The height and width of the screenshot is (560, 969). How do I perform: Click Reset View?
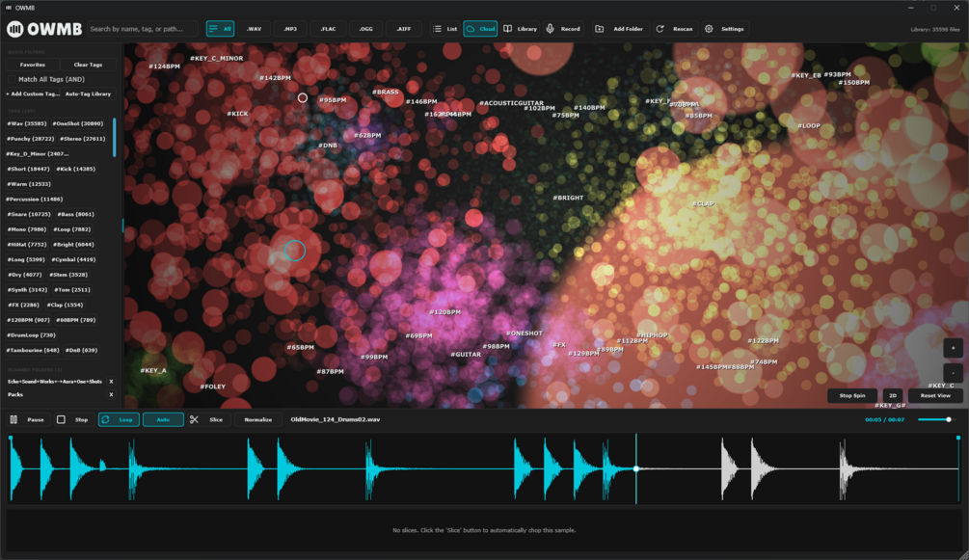pos(935,395)
